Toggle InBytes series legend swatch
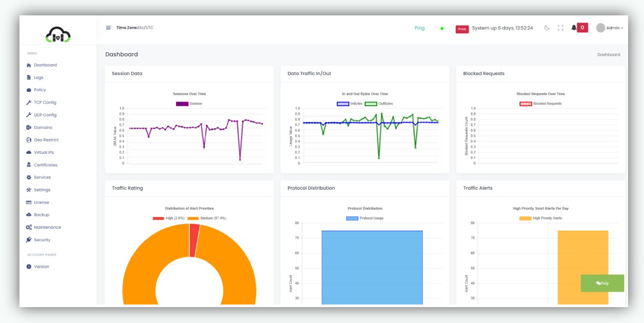The image size is (644, 323). pos(342,104)
